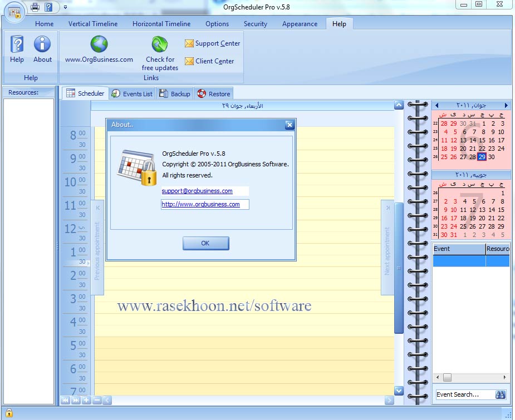This screenshot has height=420, width=515.
Task: Click the vertical scrollbar thumb of scheduler
Action: click(399, 268)
